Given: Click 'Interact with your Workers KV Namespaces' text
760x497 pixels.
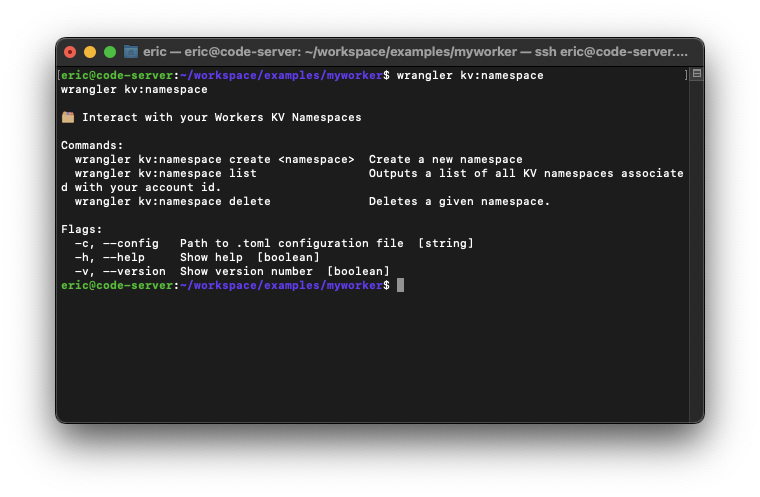Looking at the screenshot, I should click(x=221, y=117).
